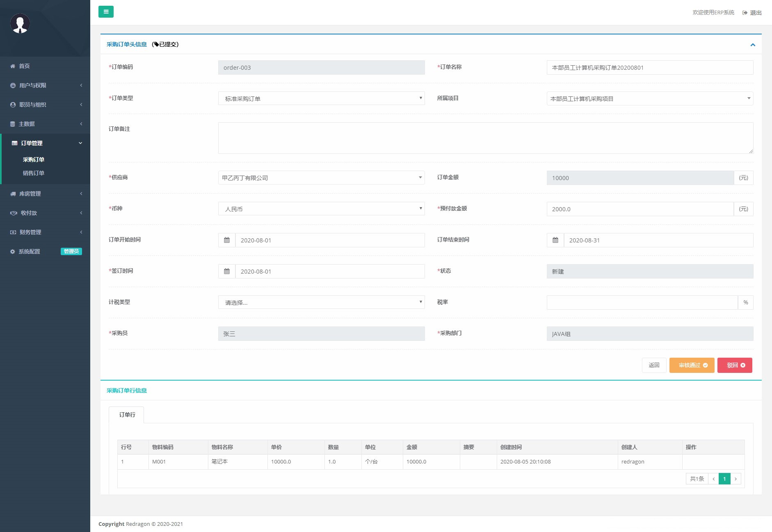Screen dimensions: 772x532
Task: Click the calendar icon for 签订时间
Action: [227, 272]
